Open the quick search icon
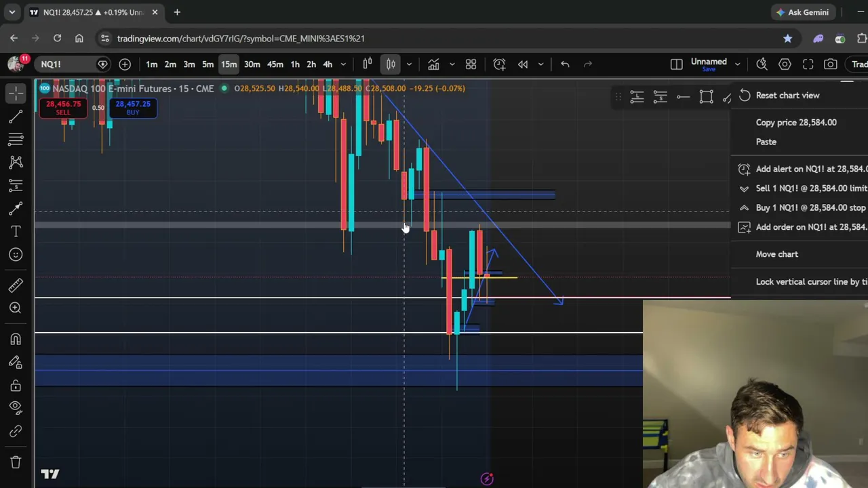Viewport: 868px width, 488px height. 762,64
